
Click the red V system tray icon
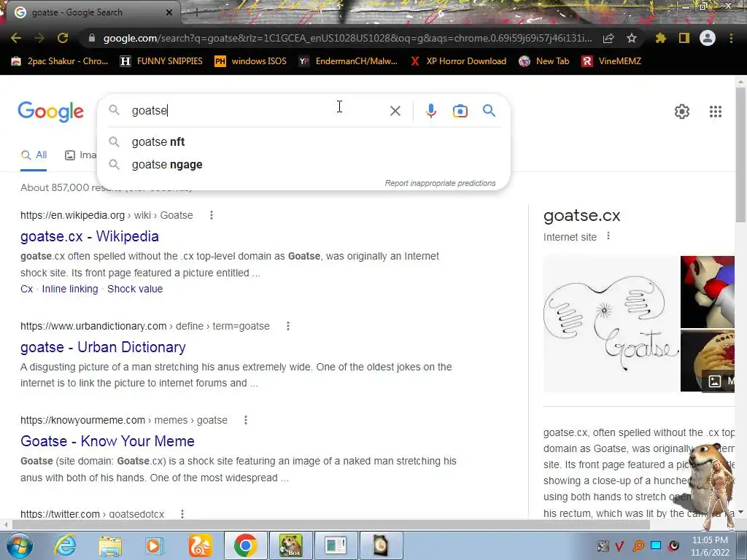coord(619,545)
